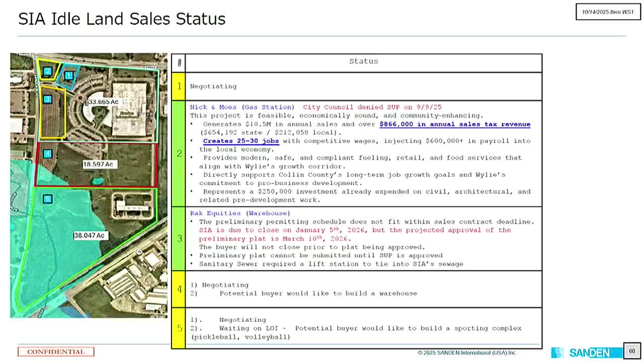Click the "10/14/2025 Item WS1." box

coord(608,12)
